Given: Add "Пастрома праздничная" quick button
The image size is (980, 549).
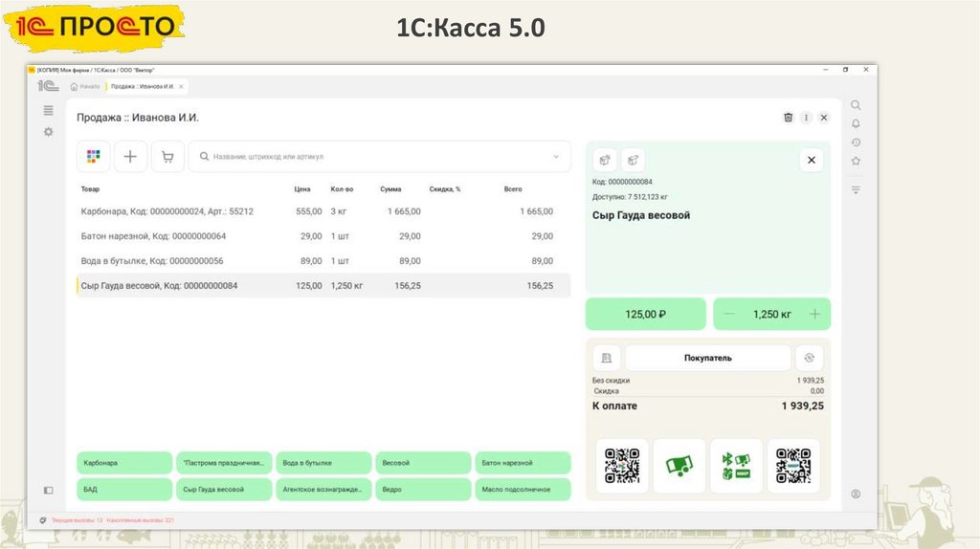Looking at the screenshot, I should [224, 463].
